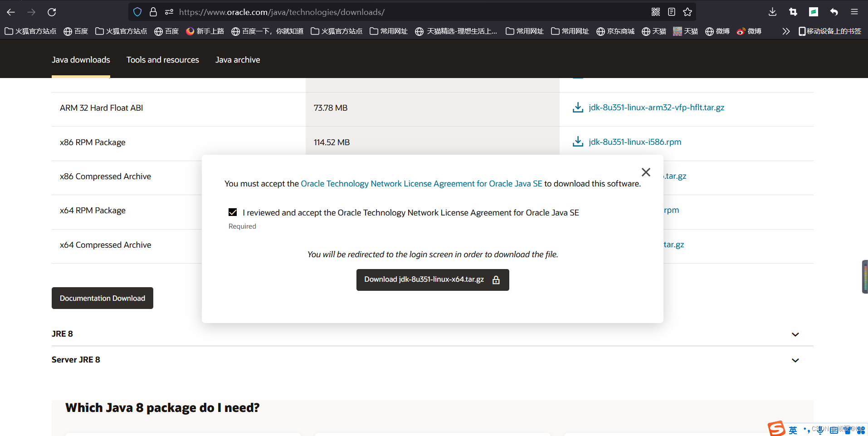Open the 京东商城 bookmark

615,31
